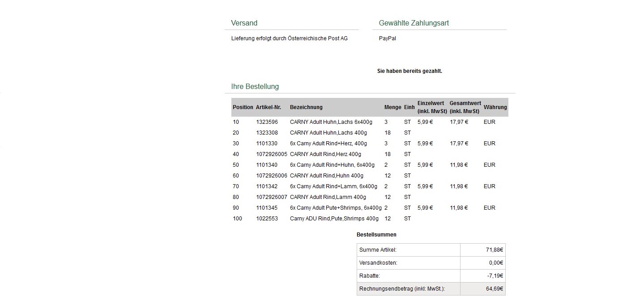This screenshot has width=644, height=304.
Task: Click Carny ADU Rind,Pute,Shrimps 400g row
Action: 334,219
